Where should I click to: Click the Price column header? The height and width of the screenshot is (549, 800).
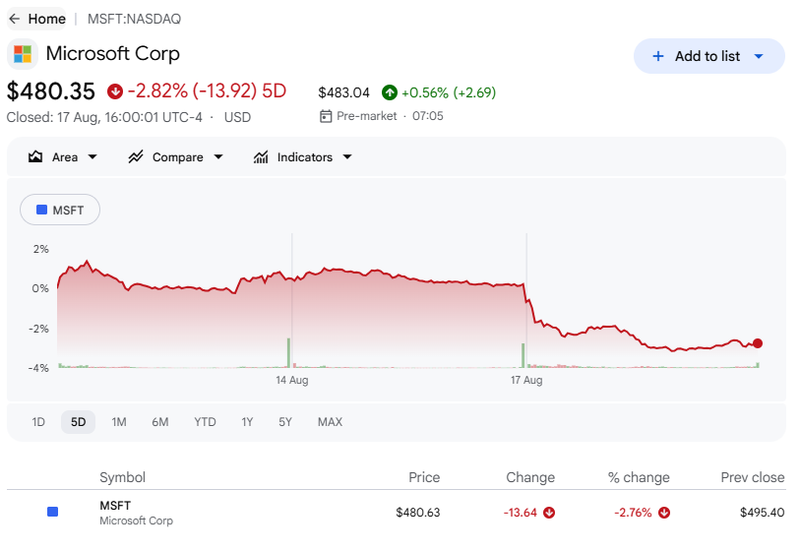click(424, 477)
